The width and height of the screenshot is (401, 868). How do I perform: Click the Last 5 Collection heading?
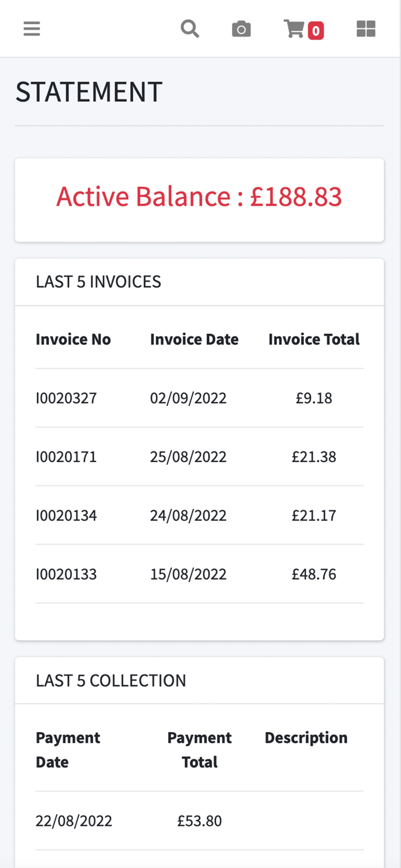click(x=111, y=681)
